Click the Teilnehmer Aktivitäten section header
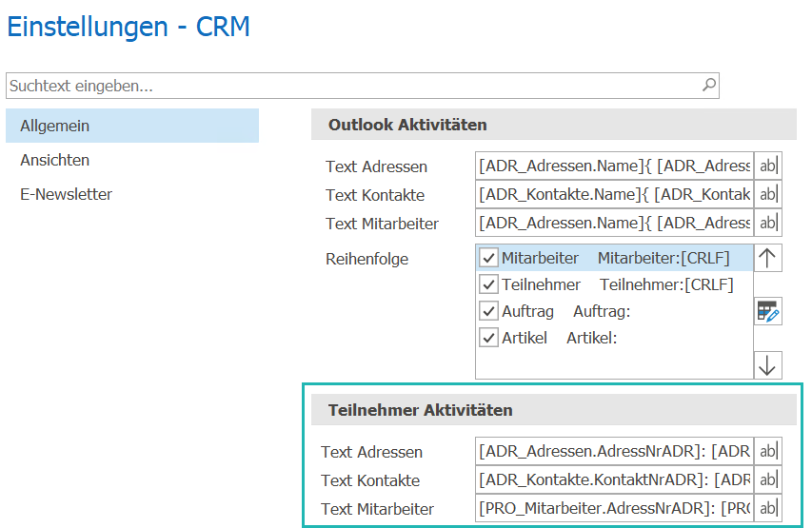 [x=554, y=409]
